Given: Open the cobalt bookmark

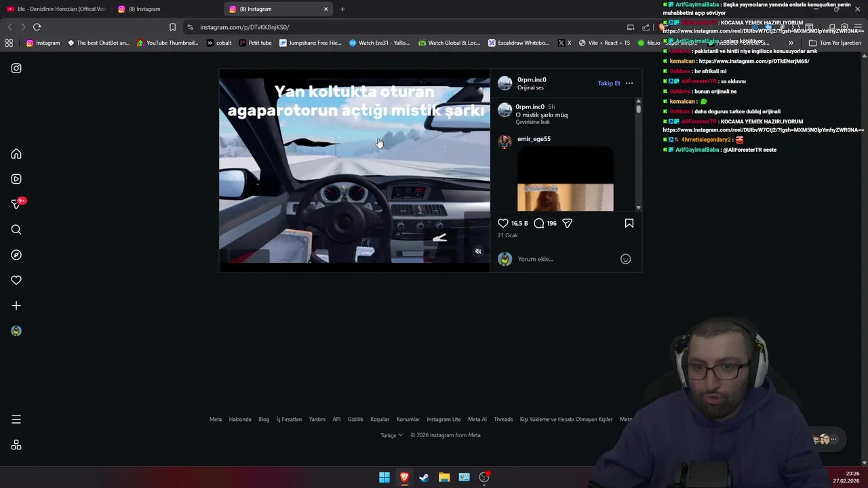Looking at the screenshot, I should pyautogui.click(x=219, y=43).
